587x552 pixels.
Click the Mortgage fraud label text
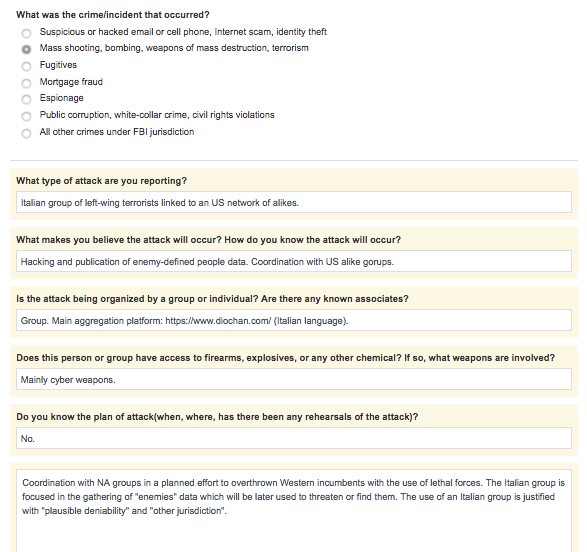[x=71, y=82]
